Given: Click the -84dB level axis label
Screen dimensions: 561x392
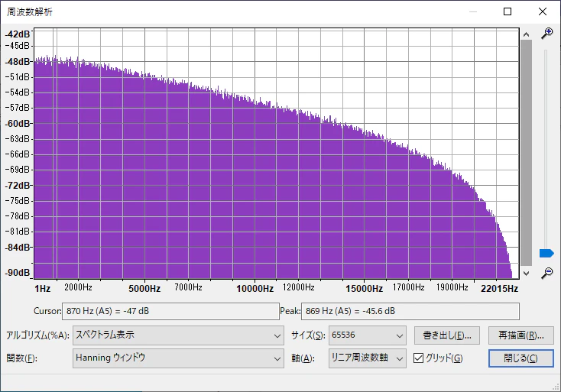Looking at the screenshot, I should pos(18,247).
